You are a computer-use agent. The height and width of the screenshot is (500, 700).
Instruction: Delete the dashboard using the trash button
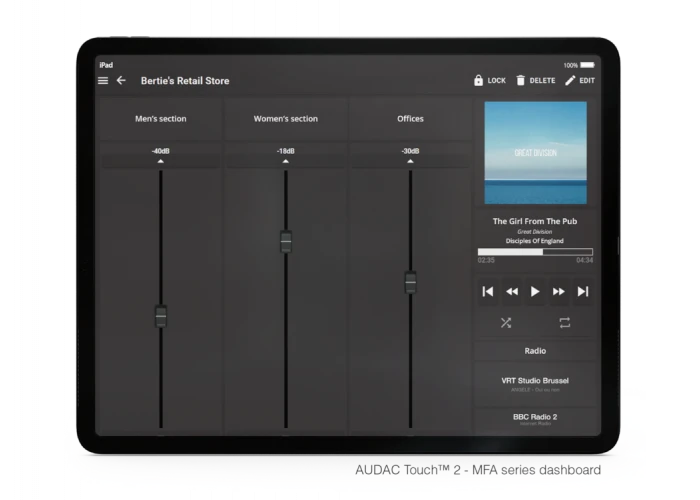point(536,80)
